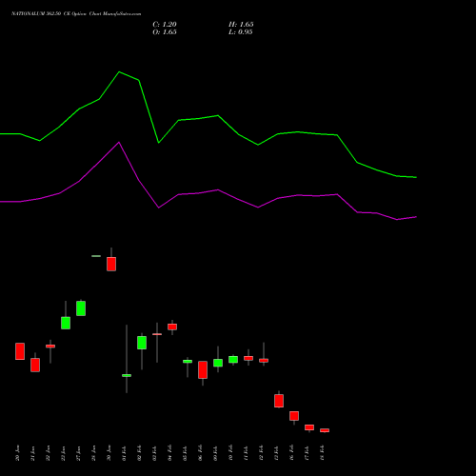Screen dimensions: 476x476
Task: Click the NATIONALUM 362.50 CE chart title
Action: point(76,13)
